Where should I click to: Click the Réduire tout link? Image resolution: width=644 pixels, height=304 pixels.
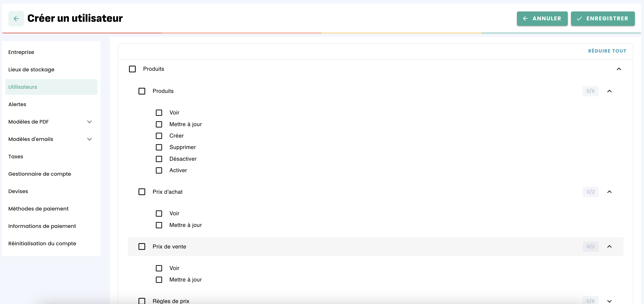pyautogui.click(x=607, y=51)
